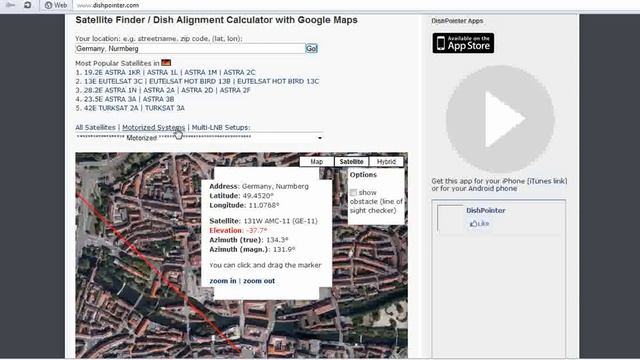The width and height of the screenshot is (640, 360).
Task: Click Azimuth (magn.) 131.9° text
Action: click(252, 249)
